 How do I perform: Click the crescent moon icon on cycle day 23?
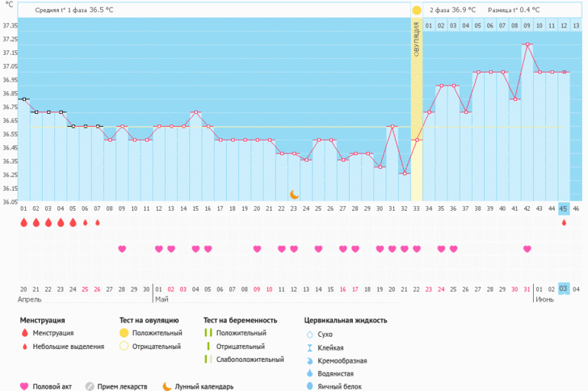[x=294, y=195]
